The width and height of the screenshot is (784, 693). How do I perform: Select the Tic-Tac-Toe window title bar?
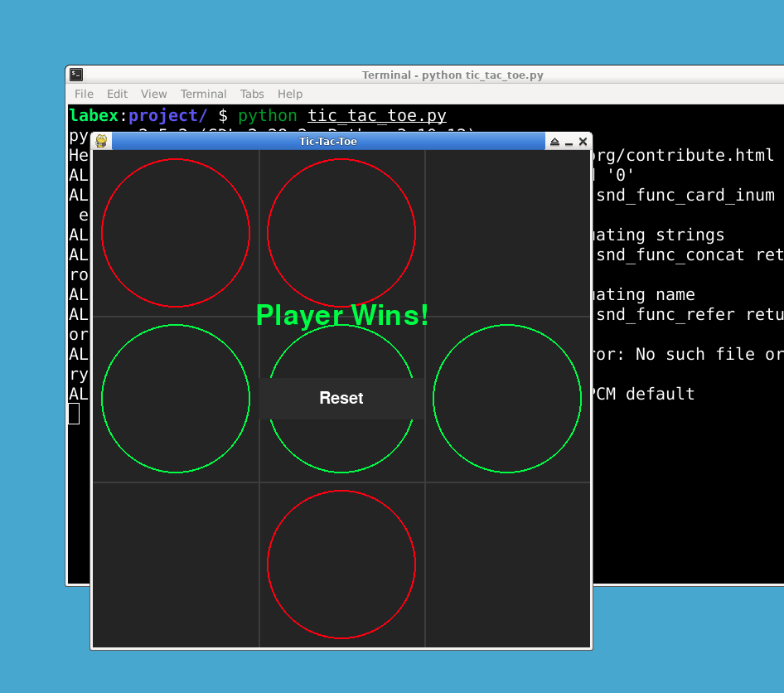pyautogui.click(x=327, y=141)
